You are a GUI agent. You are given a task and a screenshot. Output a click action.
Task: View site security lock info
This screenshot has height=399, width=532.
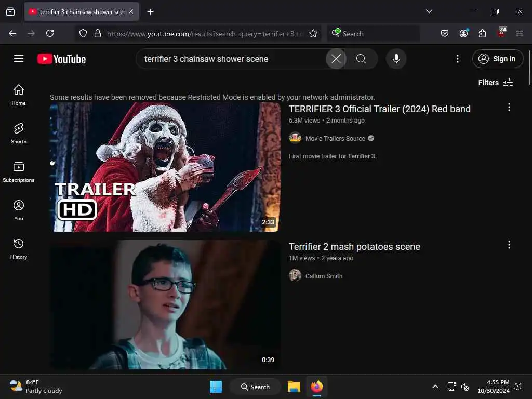97,33
